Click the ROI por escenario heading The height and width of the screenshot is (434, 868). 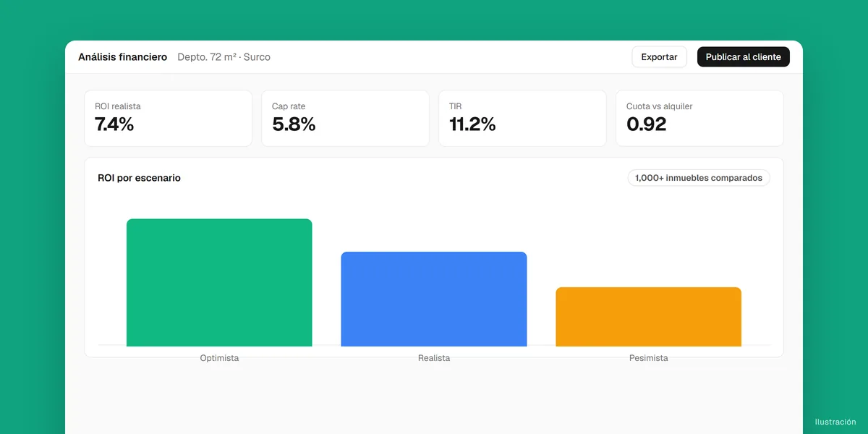coord(140,178)
